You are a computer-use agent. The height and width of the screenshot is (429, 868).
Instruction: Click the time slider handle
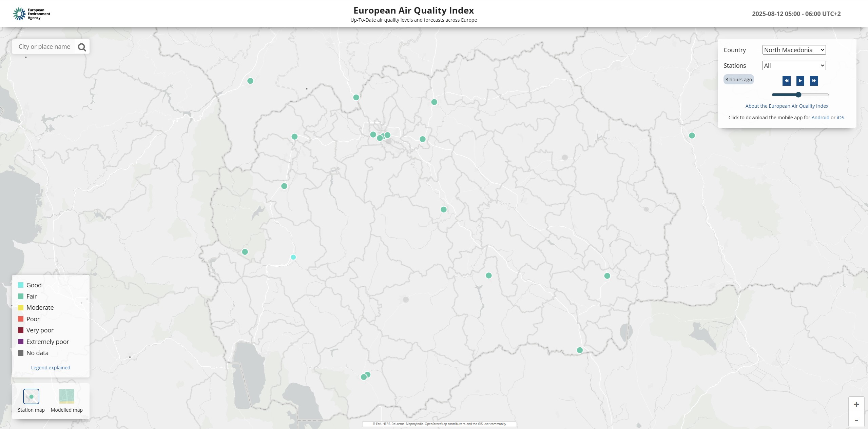[798, 95]
